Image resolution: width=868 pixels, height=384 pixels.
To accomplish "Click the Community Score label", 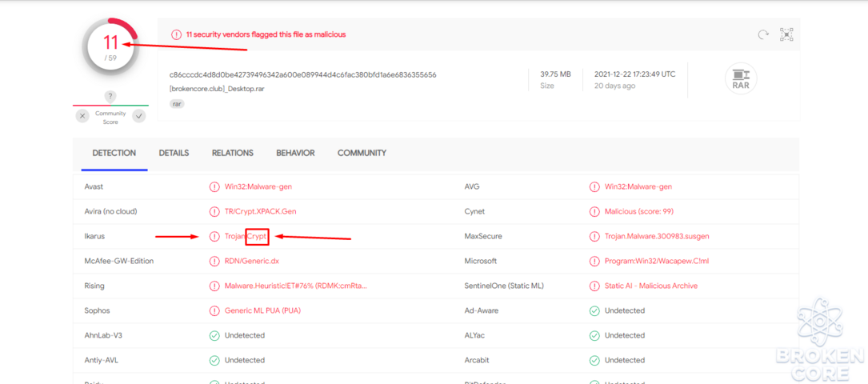I will pos(110,118).
